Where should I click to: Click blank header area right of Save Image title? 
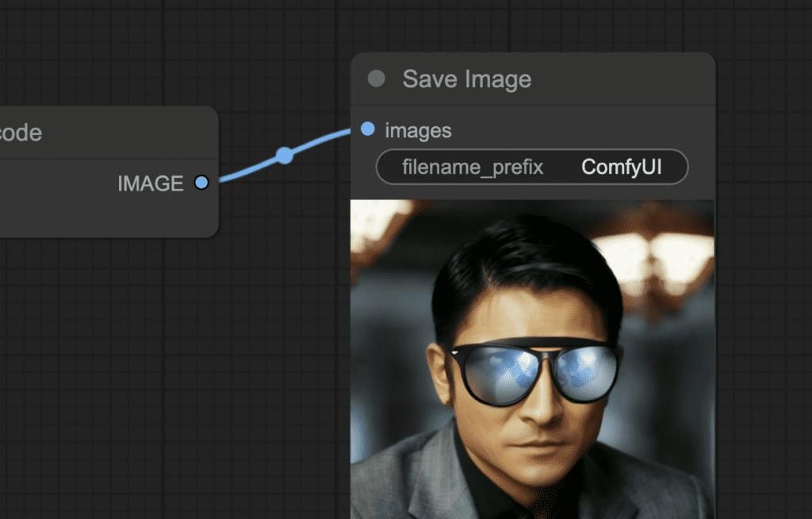click(626, 79)
